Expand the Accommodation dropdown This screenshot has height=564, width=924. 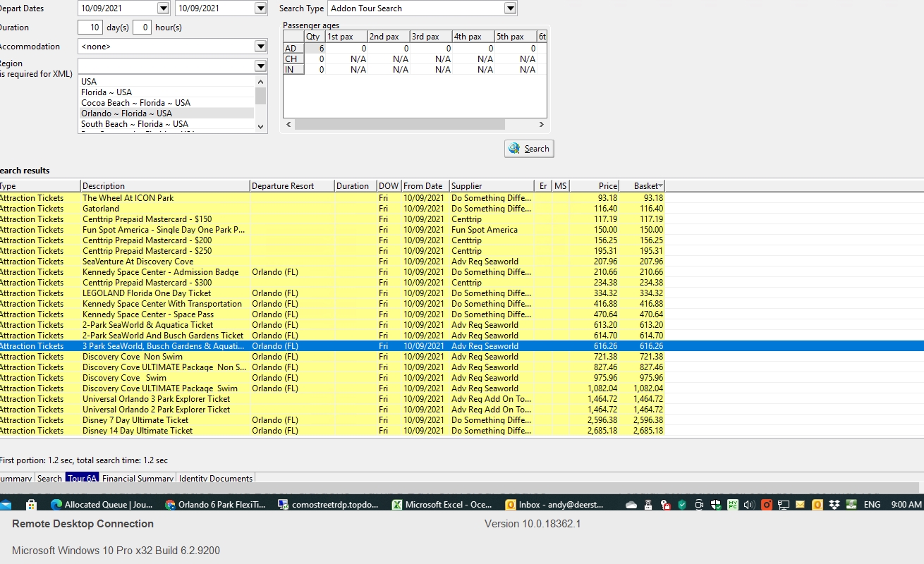pos(260,47)
